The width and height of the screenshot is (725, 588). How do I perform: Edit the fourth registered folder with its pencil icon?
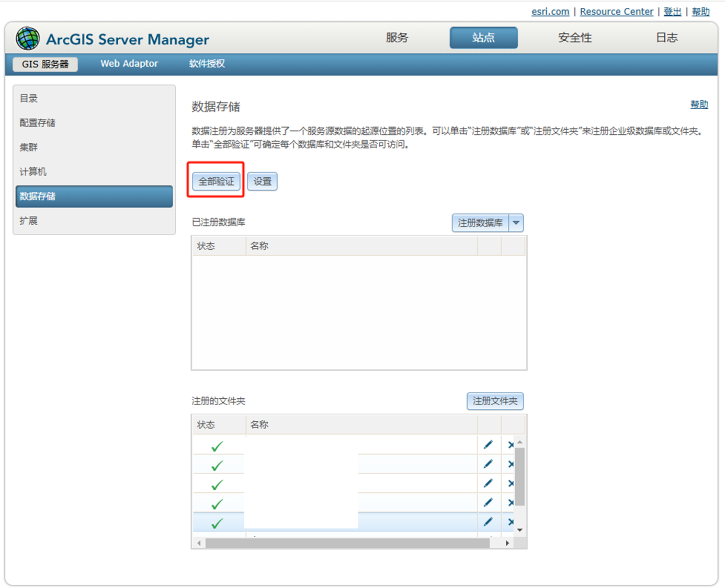pyautogui.click(x=488, y=503)
